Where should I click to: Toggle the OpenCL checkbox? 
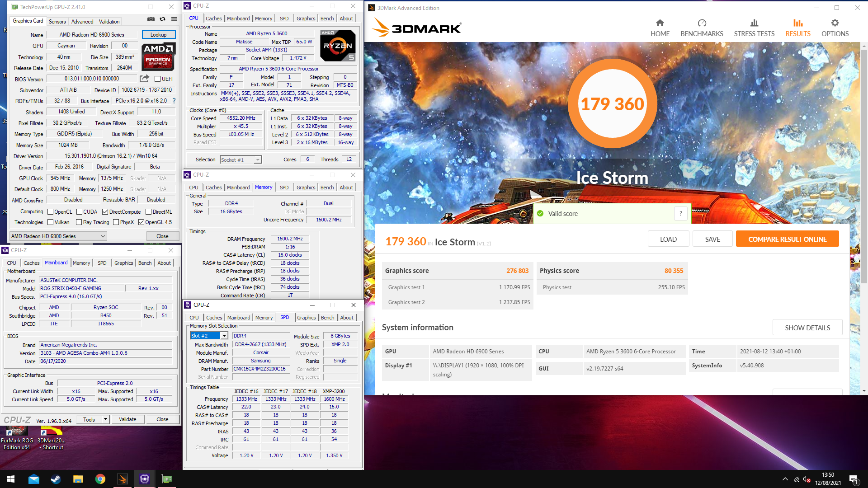coord(51,211)
